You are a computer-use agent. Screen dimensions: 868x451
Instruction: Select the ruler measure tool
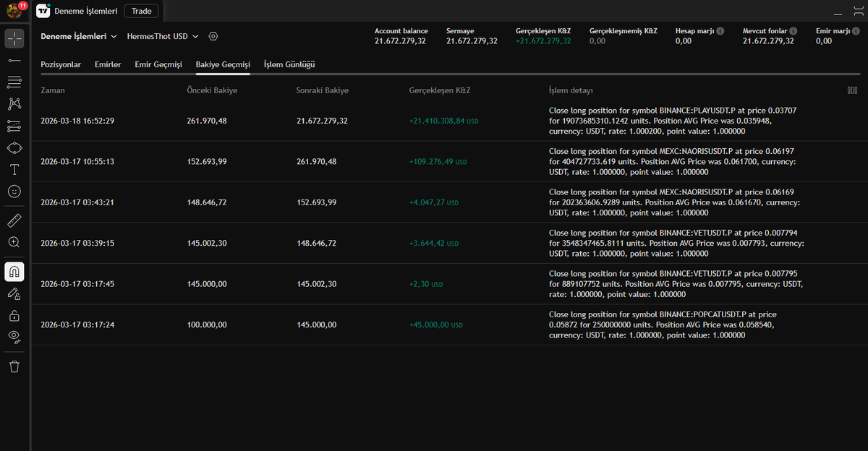coord(14,220)
